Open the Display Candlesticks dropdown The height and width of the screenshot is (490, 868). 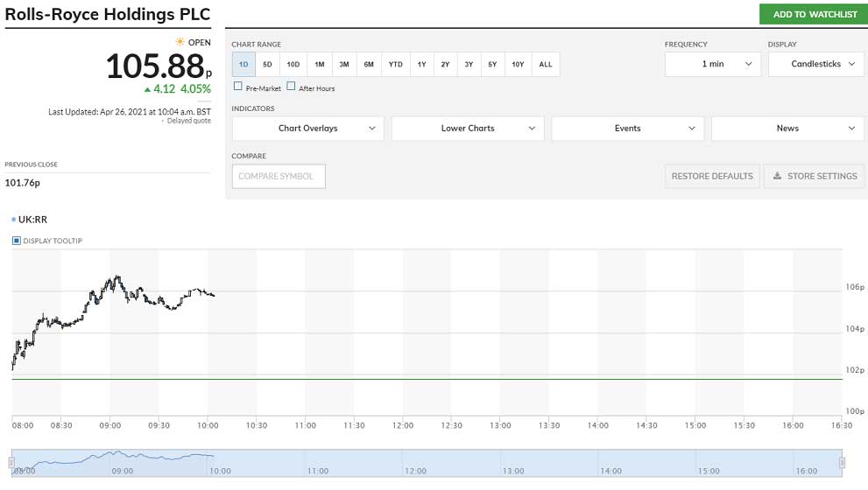click(x=816, y=64)
